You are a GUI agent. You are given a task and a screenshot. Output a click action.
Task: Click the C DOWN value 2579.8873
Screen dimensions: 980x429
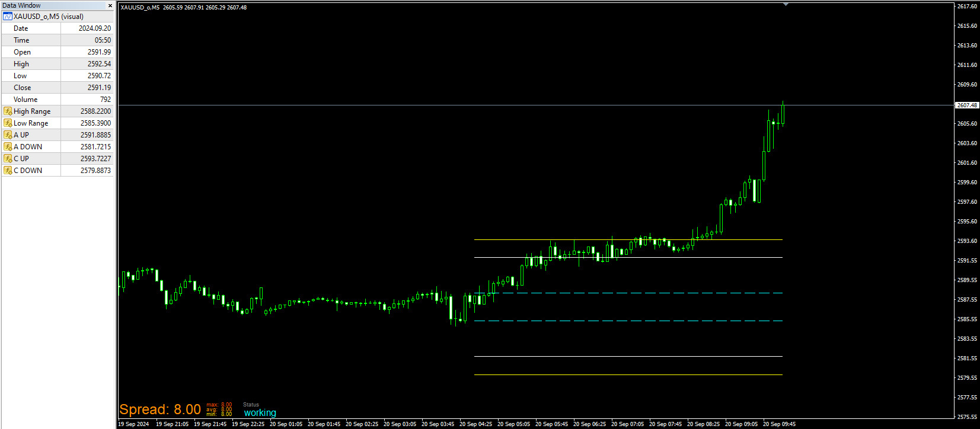95,171
